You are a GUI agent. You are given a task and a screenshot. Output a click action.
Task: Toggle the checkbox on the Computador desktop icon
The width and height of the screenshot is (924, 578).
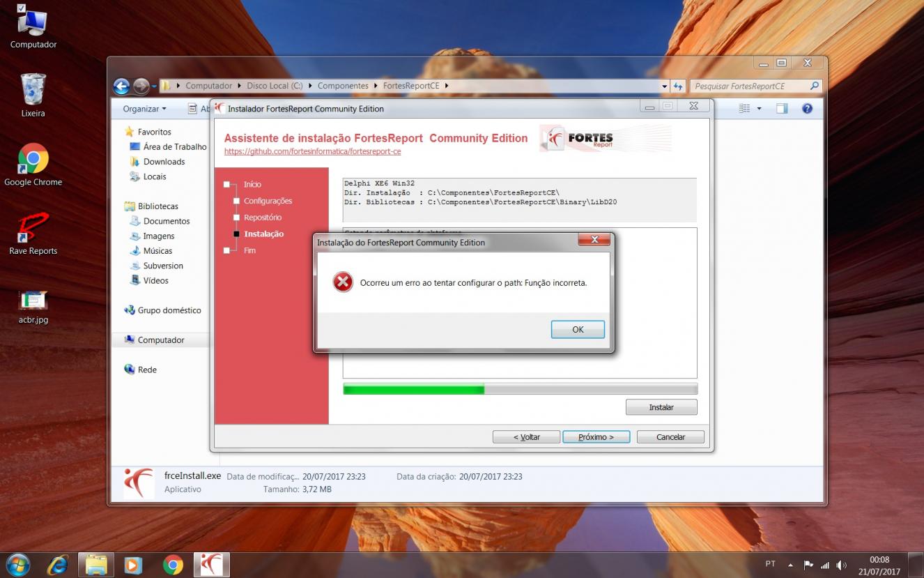tap(21, 8)
